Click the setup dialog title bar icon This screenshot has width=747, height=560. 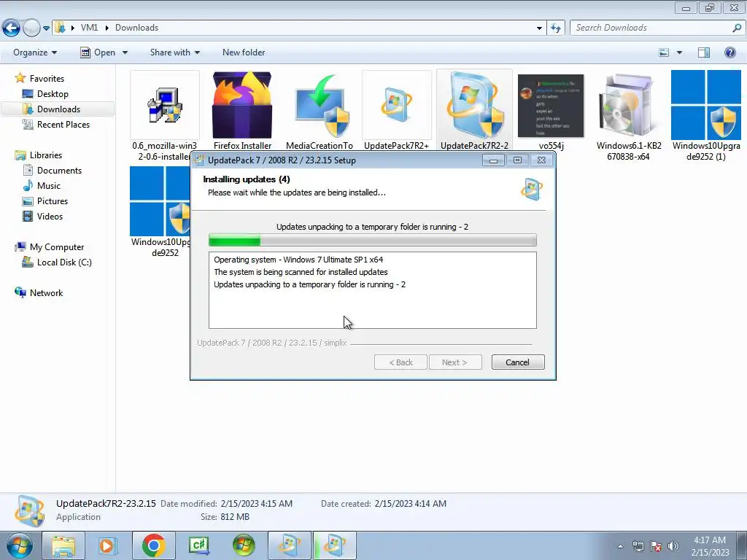(x=199, y=160)
